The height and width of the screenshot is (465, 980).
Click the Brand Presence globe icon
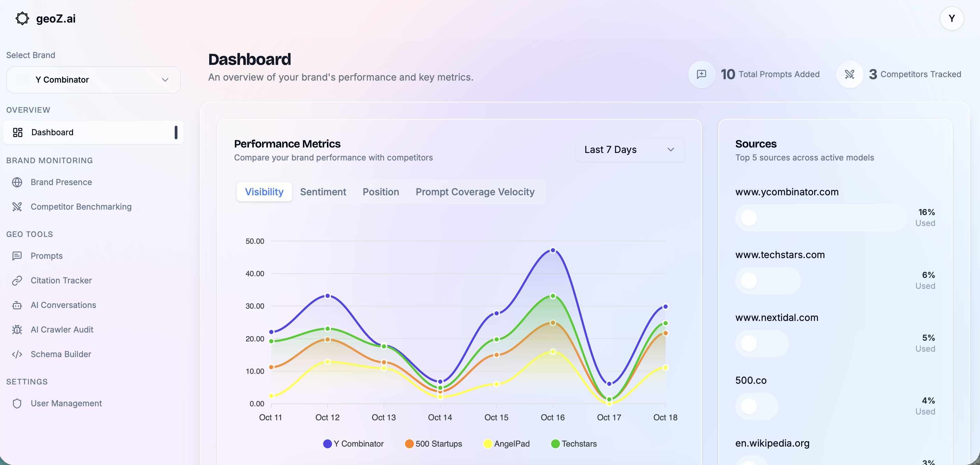pos(17,182)
